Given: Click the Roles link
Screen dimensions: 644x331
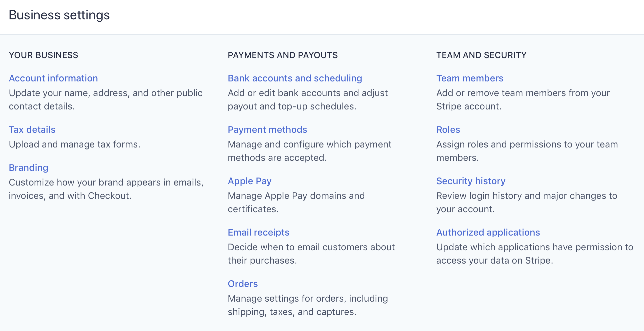Looking at the screenshot, I should click(448, 129).
